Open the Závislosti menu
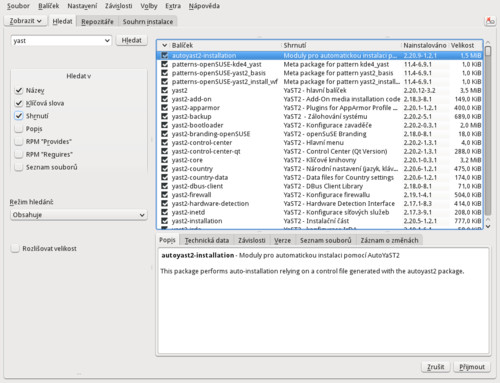 point(119,6)
